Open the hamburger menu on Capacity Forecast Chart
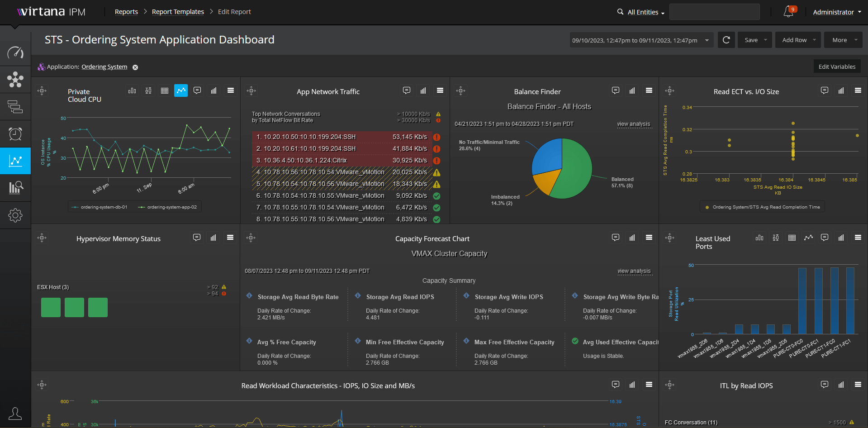Viewport: 868px width, 428px height. tap(649, 238)
